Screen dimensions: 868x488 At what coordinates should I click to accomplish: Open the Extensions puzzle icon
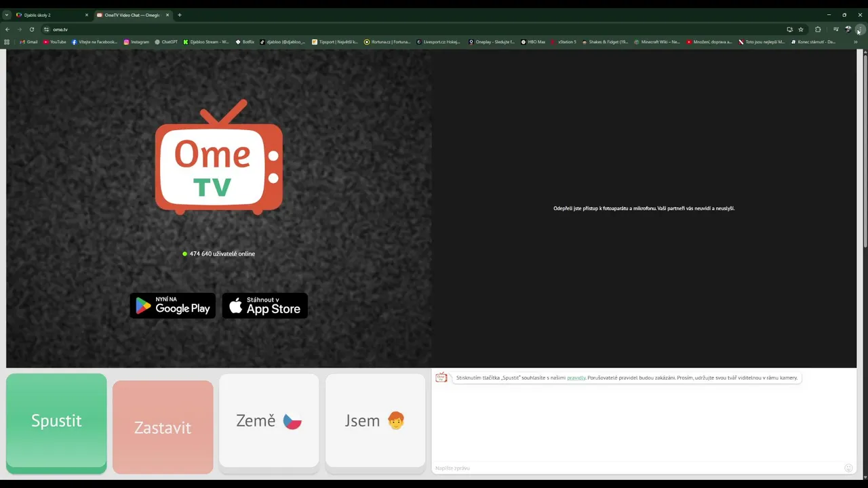[818, 29]
